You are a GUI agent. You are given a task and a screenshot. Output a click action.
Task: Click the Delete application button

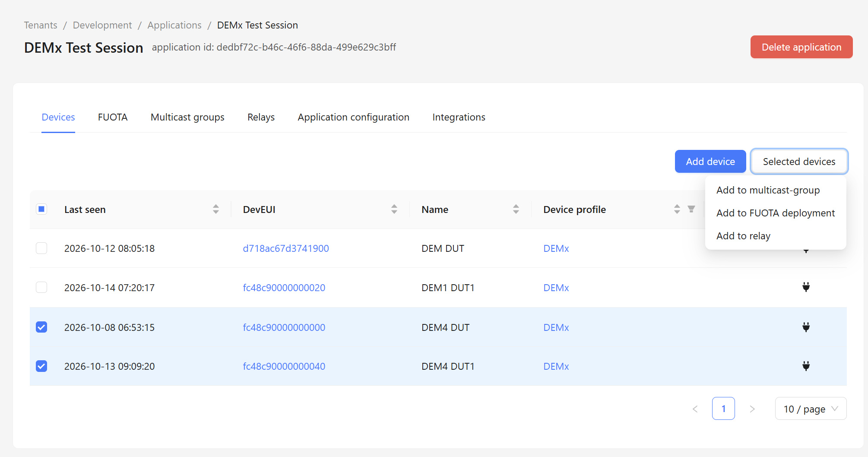pyautogui.click(x=801, y=47)
